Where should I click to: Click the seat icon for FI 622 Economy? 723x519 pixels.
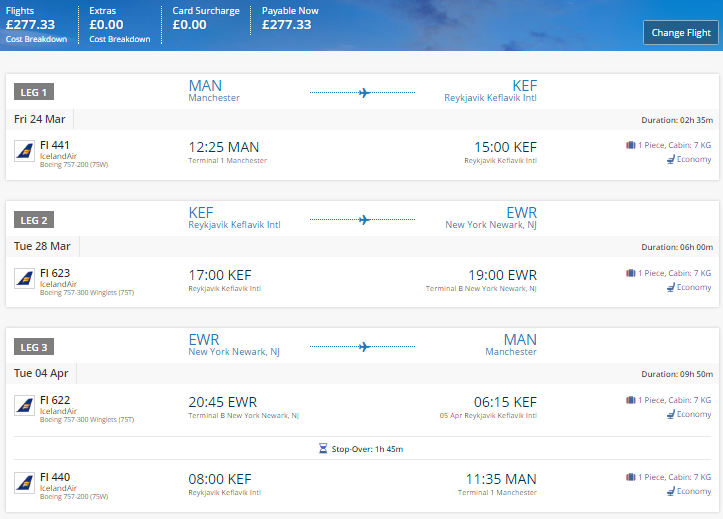(671, 414)
